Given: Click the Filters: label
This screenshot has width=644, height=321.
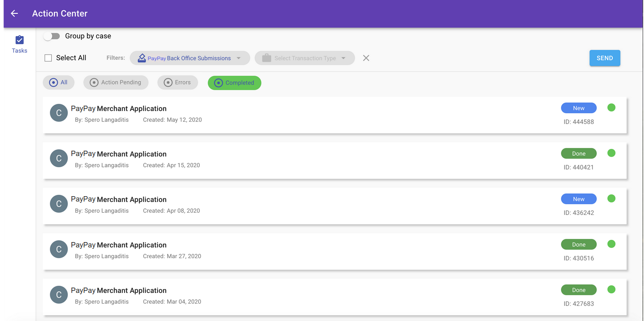Looking at the screenshot, I should pyautogui.click(x=116, y=58).
